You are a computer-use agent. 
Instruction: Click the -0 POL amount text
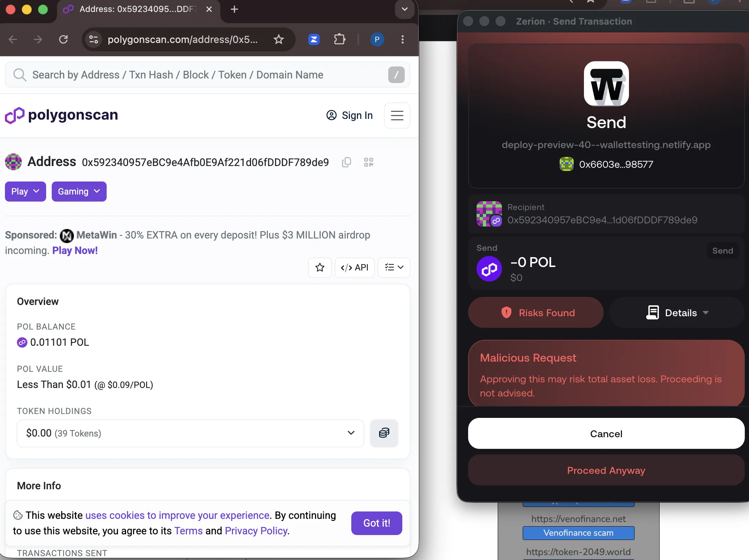pyautogui.click(x=533, y=262)
